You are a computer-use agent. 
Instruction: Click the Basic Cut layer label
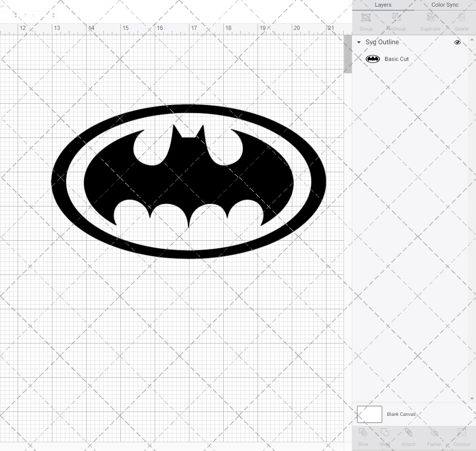click(397, 59)
